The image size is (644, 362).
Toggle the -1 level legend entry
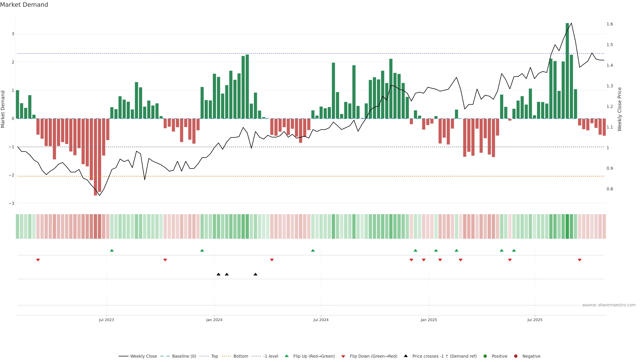point(271,356)
